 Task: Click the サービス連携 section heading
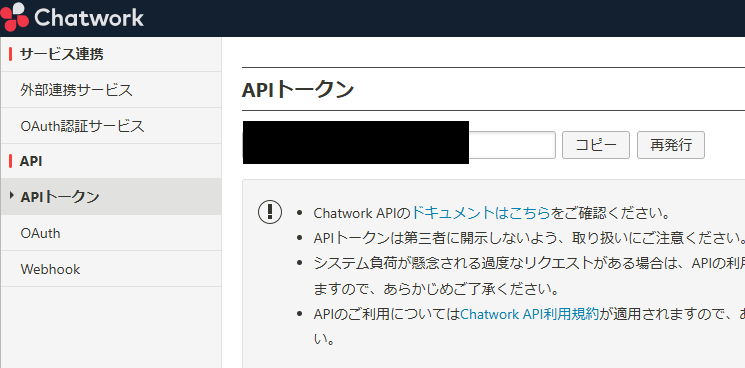click(61, 54)
